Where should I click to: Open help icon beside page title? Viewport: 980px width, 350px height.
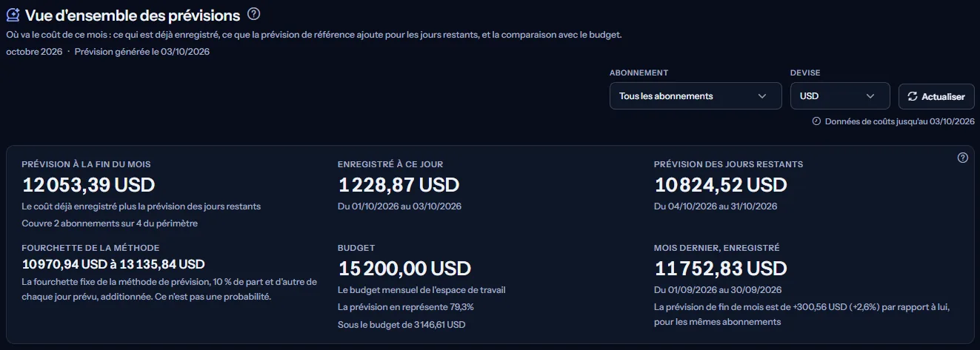click(x=254, y=14)
